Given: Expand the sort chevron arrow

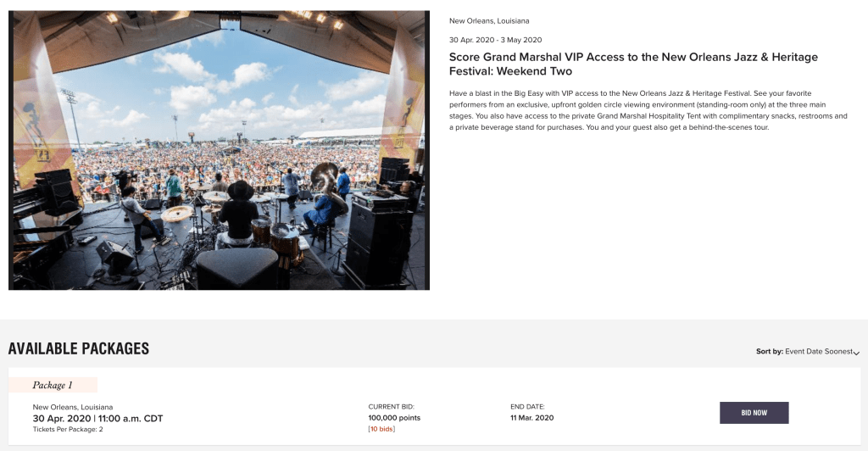Looking at the screenshot, I should tap(856, 353).
